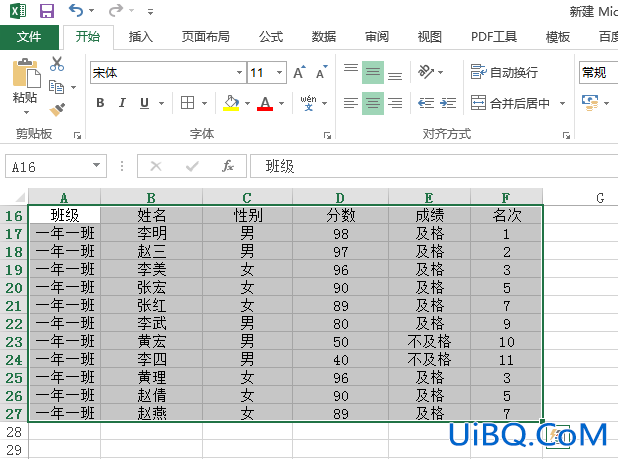The height and width of the screenshot is (459, 618).
Task: Open the 宋体 font name dropdown
Action: (239, 72)
